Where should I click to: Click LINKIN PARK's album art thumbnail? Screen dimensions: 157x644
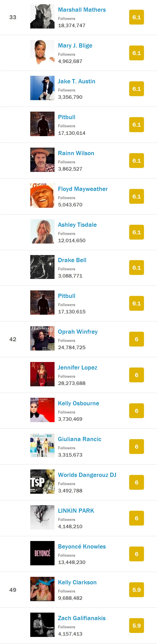pyautogui.click(x=42, y=517)
